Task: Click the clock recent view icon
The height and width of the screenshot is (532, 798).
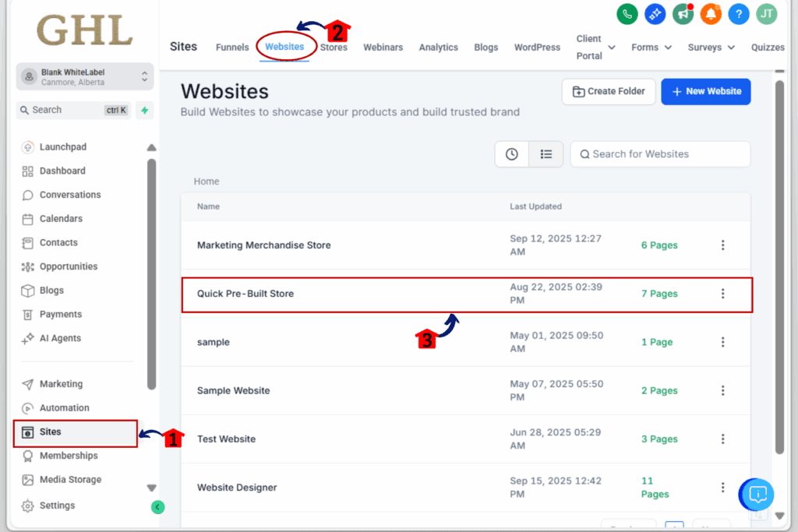Action: 511,154
